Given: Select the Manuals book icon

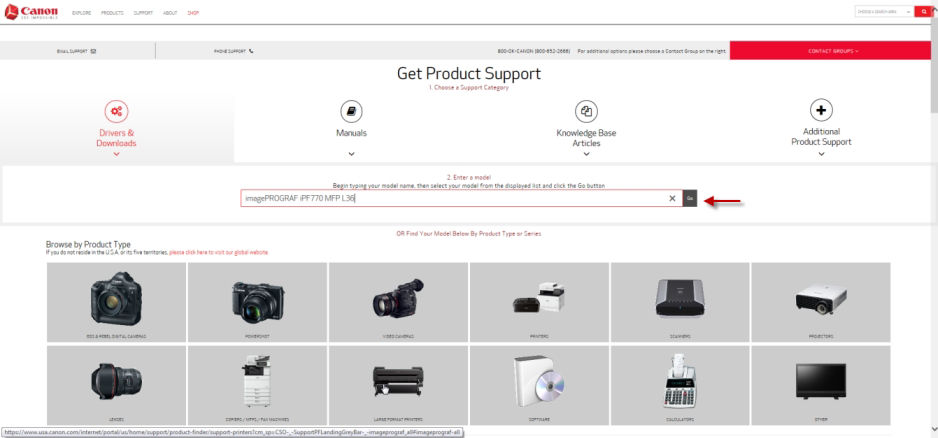Looking at the screenshot, I should click(x=351, y=111).
